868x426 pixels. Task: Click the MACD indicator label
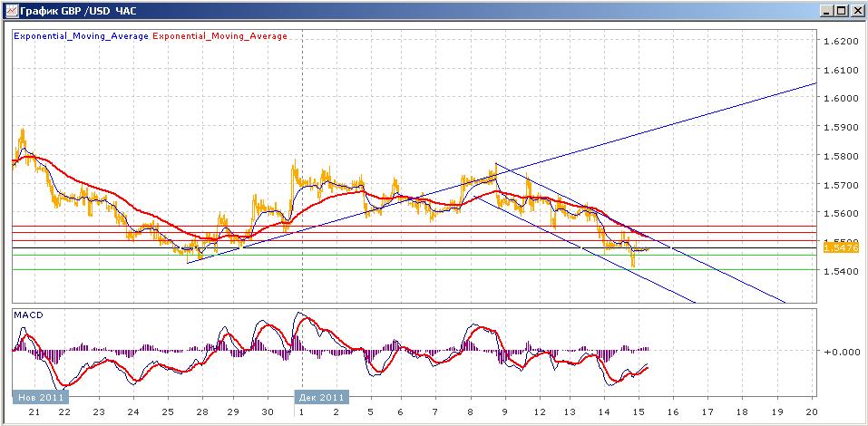28,315
